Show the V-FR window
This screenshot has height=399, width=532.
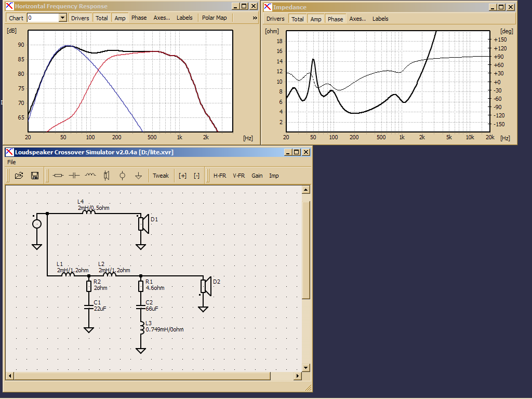(239, 176)
